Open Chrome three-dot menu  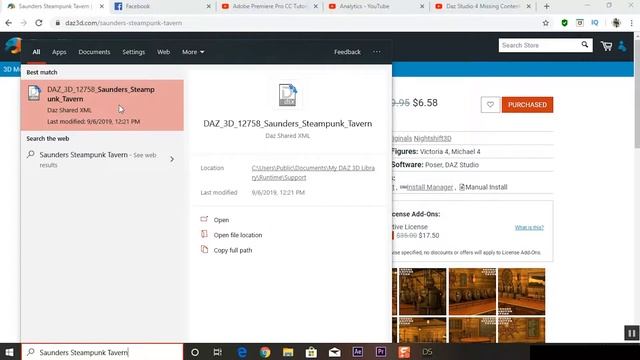pyautogui.click(x=631, y=23)
